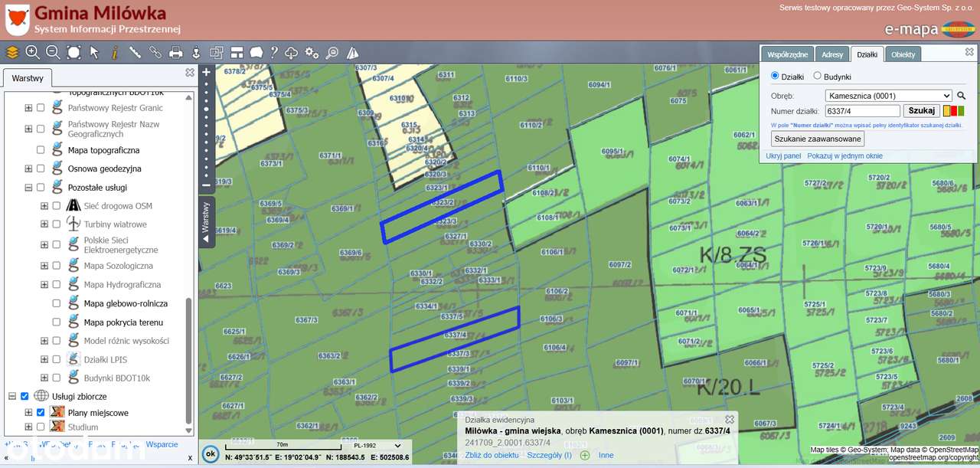
Task: Switch to the Współrzędne tab
Action: [787, 54]
